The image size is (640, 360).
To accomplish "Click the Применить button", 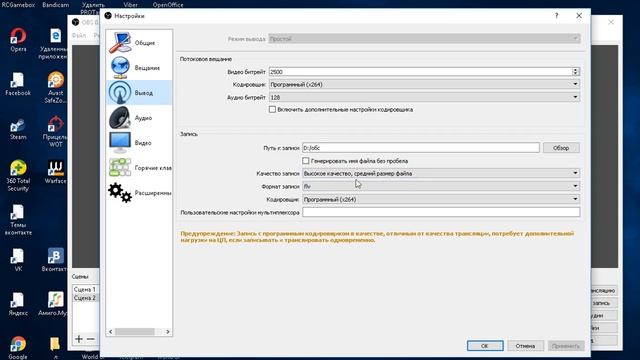I will click(566, 346).
